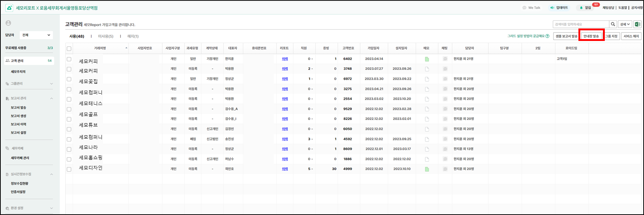Viewport: 644px width, 215px height.
Task: Check the 세모꽃집 row checkbox
Action: (x=69, y=79)
